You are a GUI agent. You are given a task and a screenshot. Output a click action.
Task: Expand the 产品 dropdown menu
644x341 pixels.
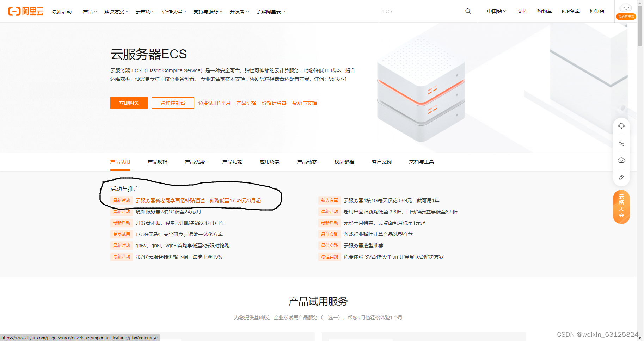point(90,12)
